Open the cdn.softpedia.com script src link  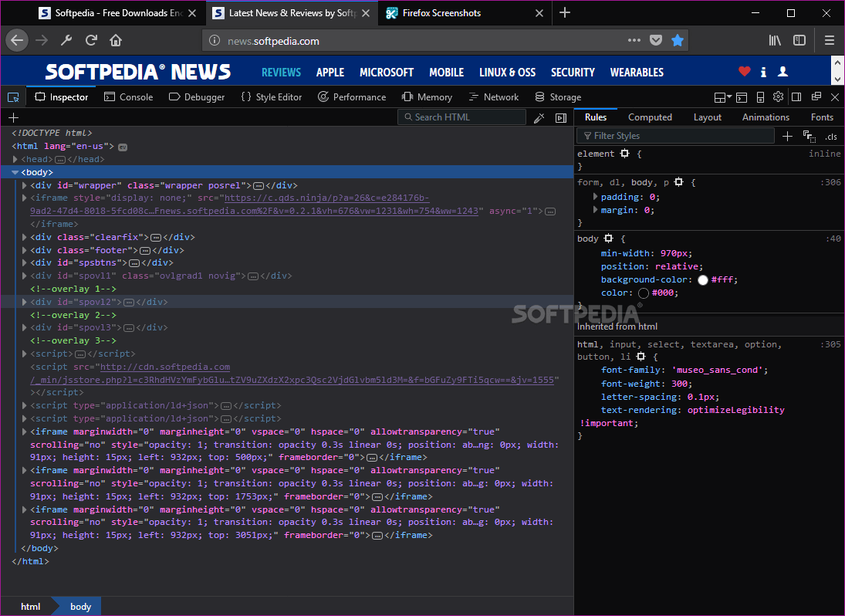(292, 374)
